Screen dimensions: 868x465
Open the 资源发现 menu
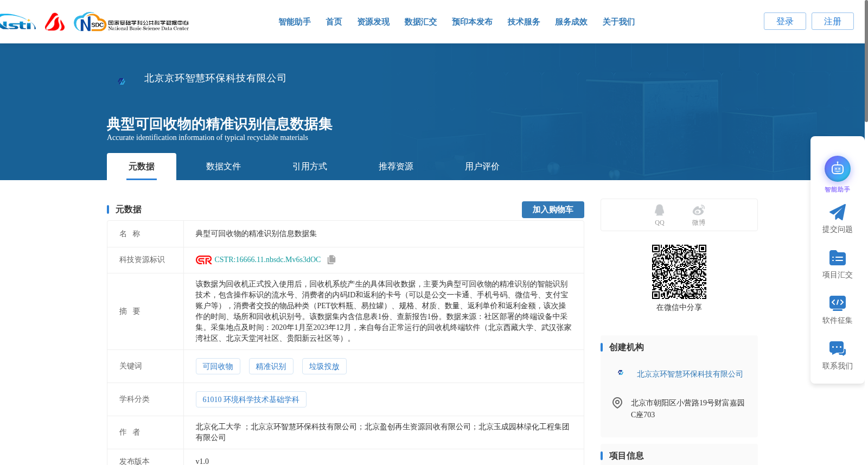(373, 22)
